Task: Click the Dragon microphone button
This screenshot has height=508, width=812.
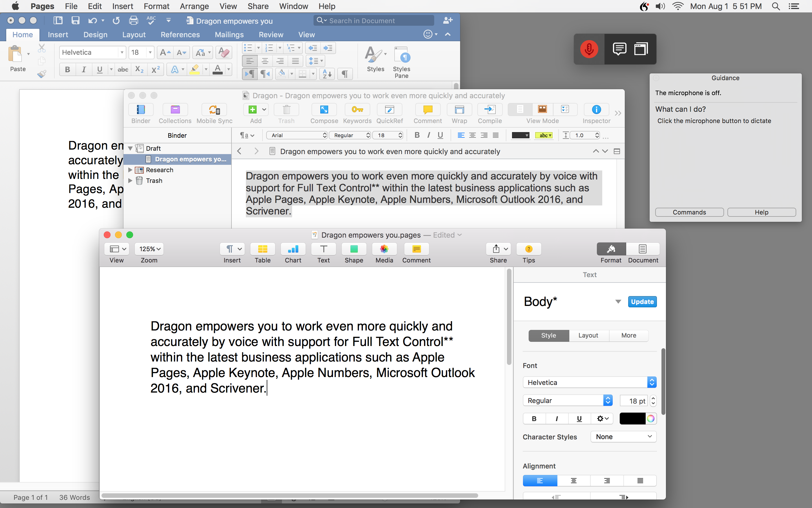Action: (x=589, y=49)
